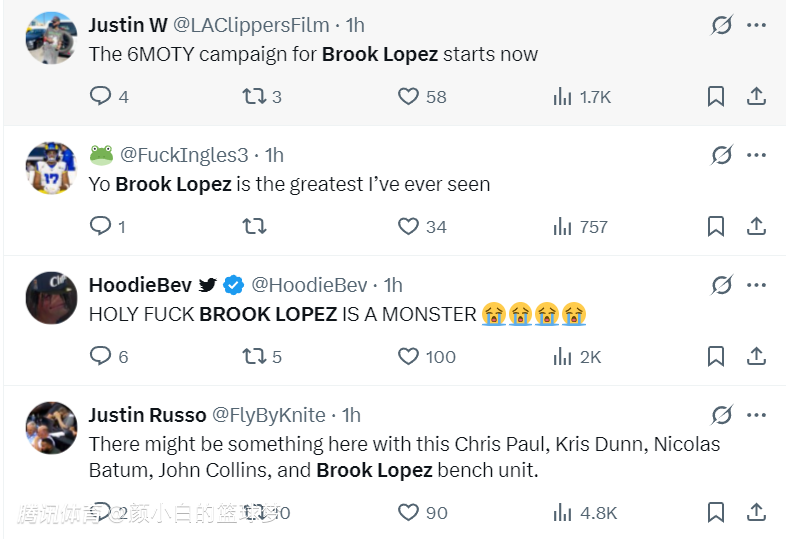
Task: Click Grok icon on HoodieBev's tweet
Action: 722,285
